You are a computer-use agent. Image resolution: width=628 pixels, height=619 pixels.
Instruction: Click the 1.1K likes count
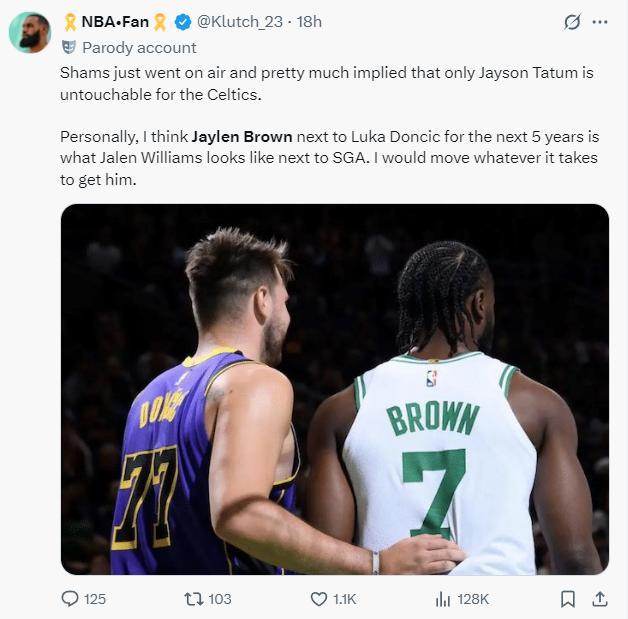pos(344,598)
